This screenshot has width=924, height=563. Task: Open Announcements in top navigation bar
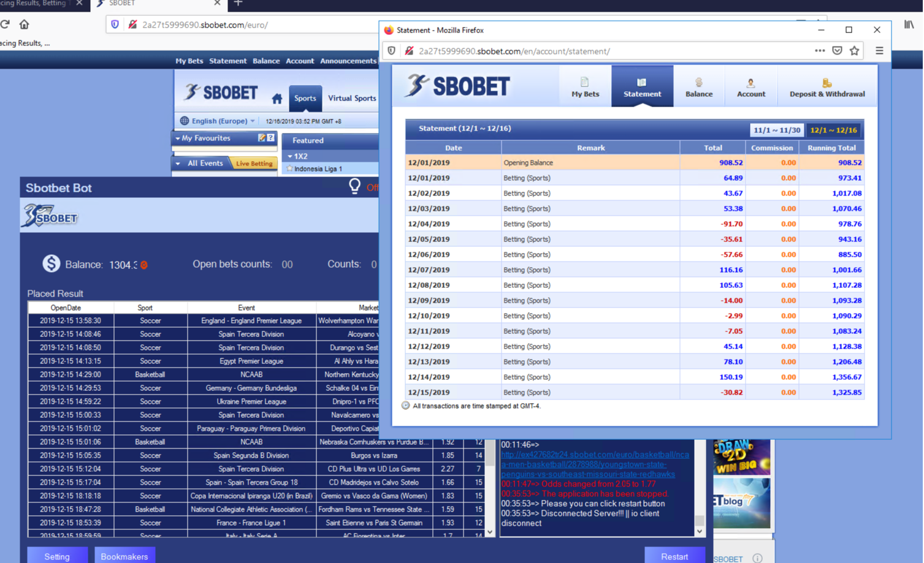click(348, 61)
